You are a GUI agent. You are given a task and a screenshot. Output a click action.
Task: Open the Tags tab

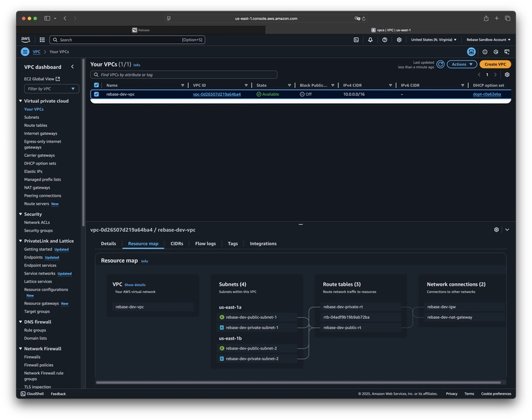[233, 243]
